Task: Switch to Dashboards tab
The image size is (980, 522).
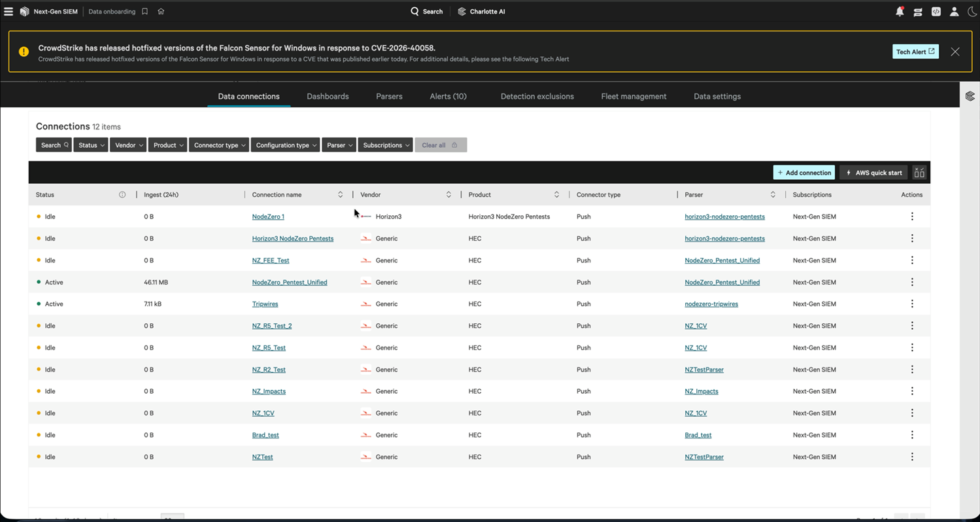Action: click(328, 96)
